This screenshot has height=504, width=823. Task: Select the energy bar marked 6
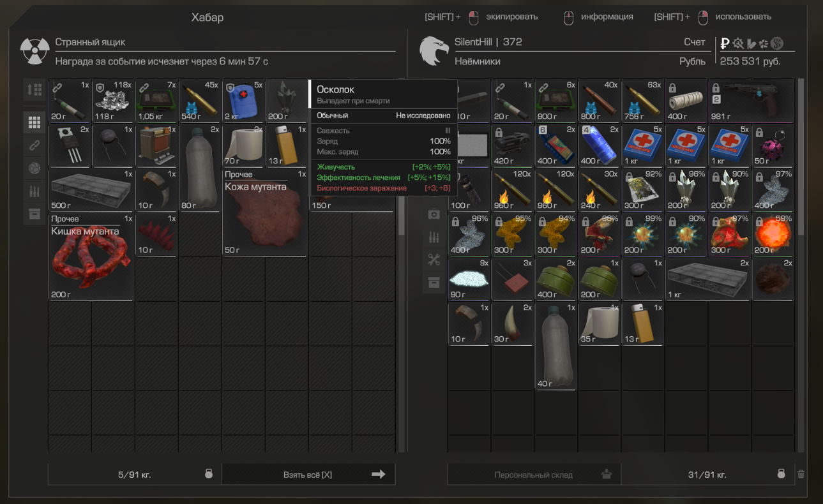point(555,145)
